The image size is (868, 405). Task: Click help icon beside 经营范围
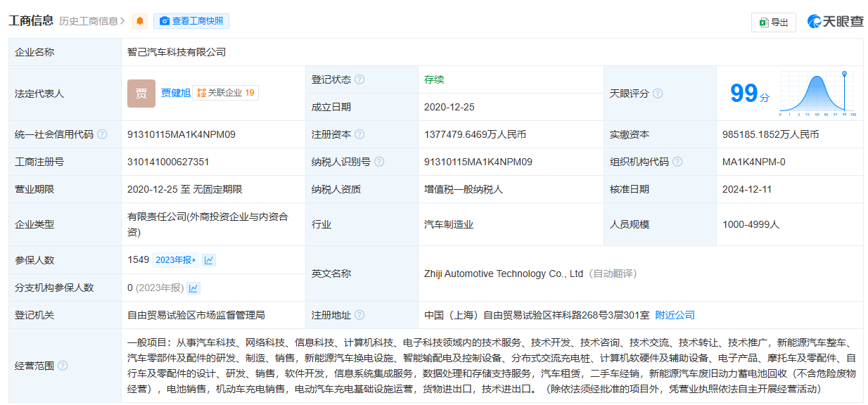(x=63, y=366)
